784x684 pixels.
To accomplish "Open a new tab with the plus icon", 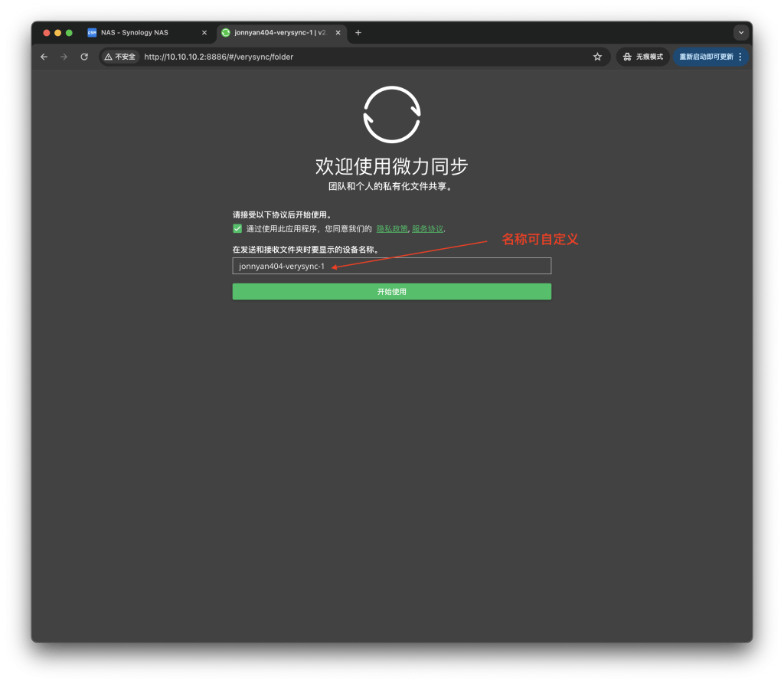I will (x=358, y=32).
